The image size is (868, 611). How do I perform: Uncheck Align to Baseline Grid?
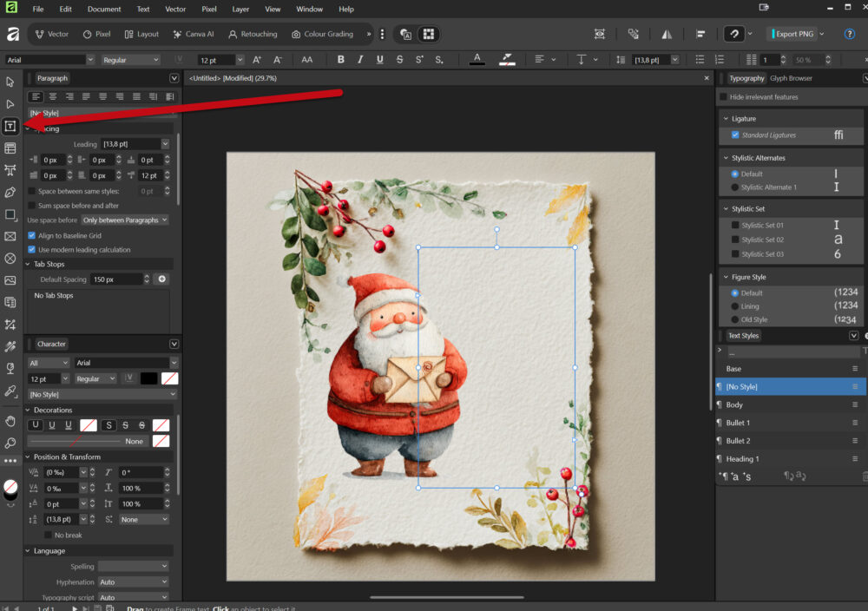pos(32,235)
